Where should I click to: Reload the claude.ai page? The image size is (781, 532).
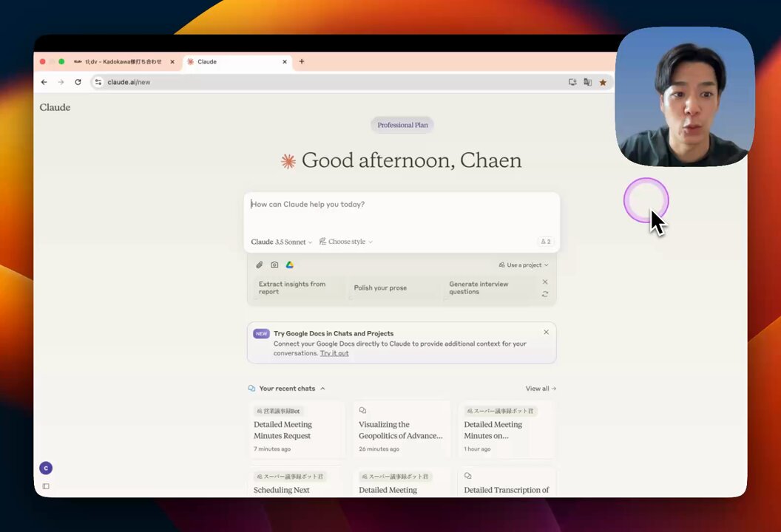[x=78, y=82]
